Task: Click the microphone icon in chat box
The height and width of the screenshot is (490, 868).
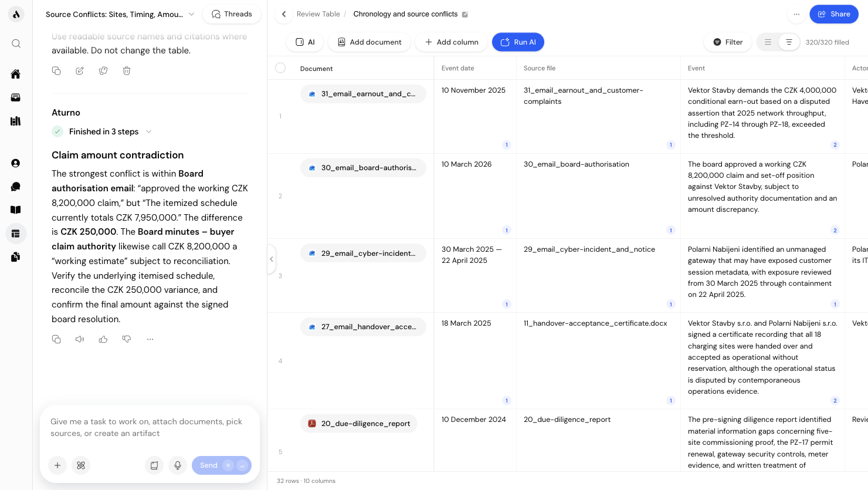Action: tap(178, 465)
